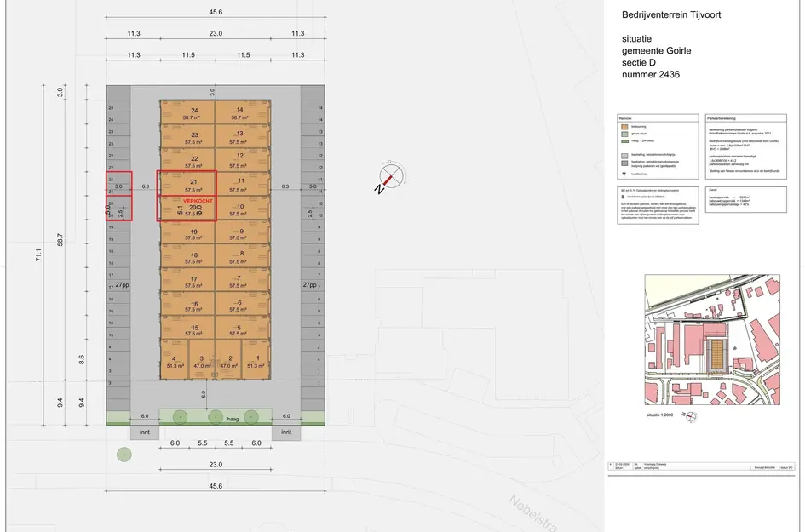Click the leftmost tree circle in the haag
The width and height of the screenshot is (805, 532).
(x=180, y=416)
